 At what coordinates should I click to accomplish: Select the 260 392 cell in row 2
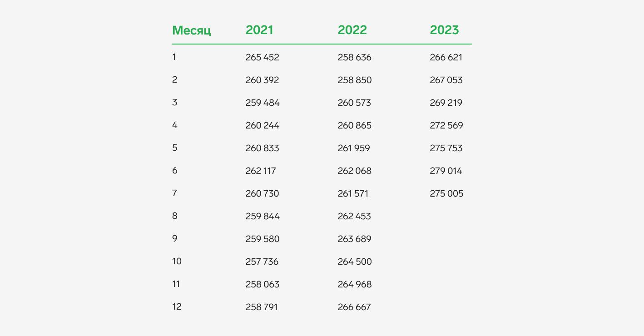point(263,80)
